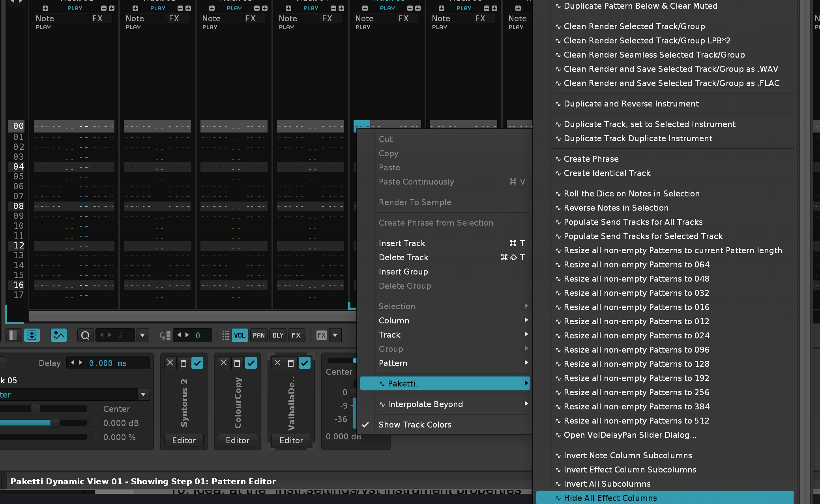Image resolution: width=820 pixels, height=504 pixels.
Task: Open the FX dropdown arrow in toolbar
Action: tap(335, 335)
